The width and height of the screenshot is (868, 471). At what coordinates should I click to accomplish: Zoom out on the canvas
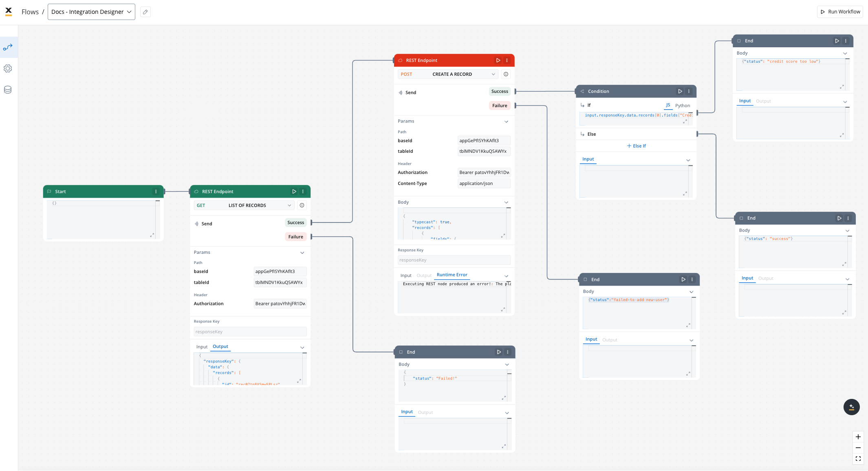point(858,448)
